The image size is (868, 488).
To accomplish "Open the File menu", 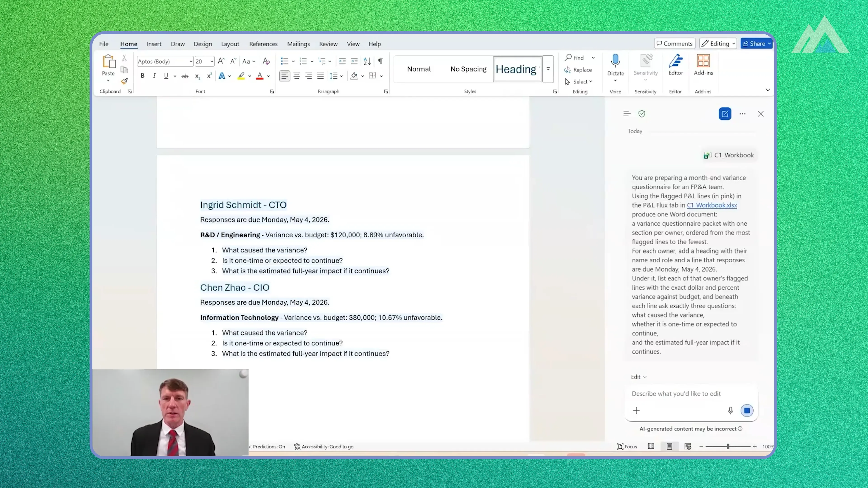I will tap(104, 44).
